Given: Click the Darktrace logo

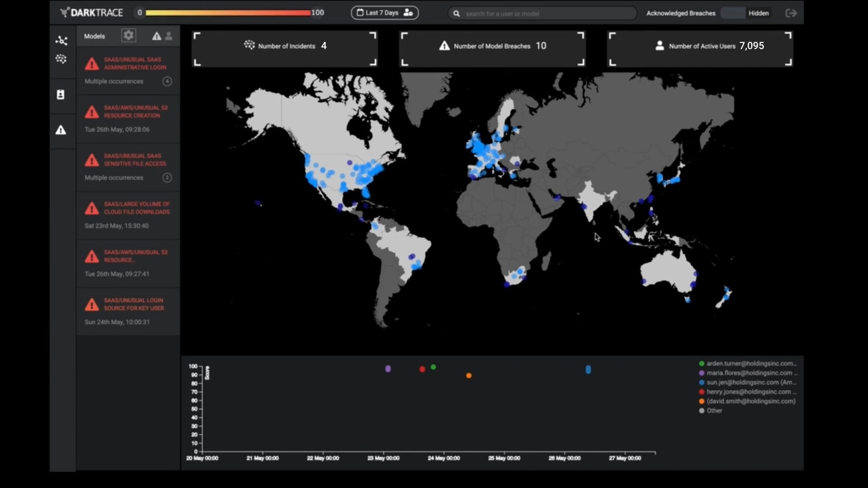Looking at the screenshot, I should click(90, 12).
